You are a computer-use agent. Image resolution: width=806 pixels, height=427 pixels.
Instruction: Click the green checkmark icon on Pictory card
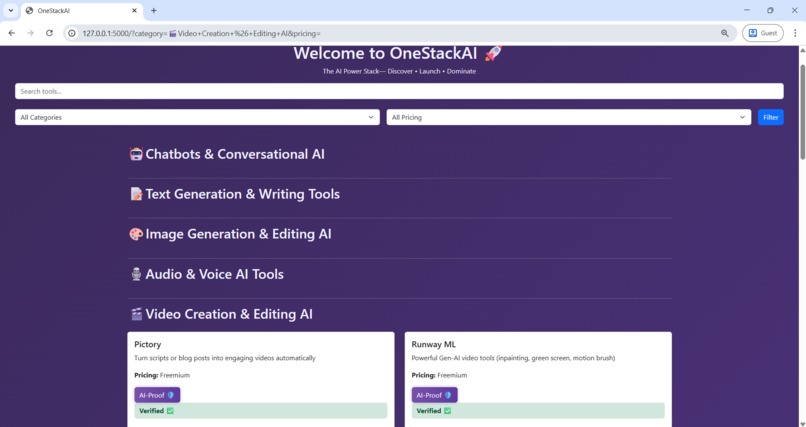coord(170,411)
